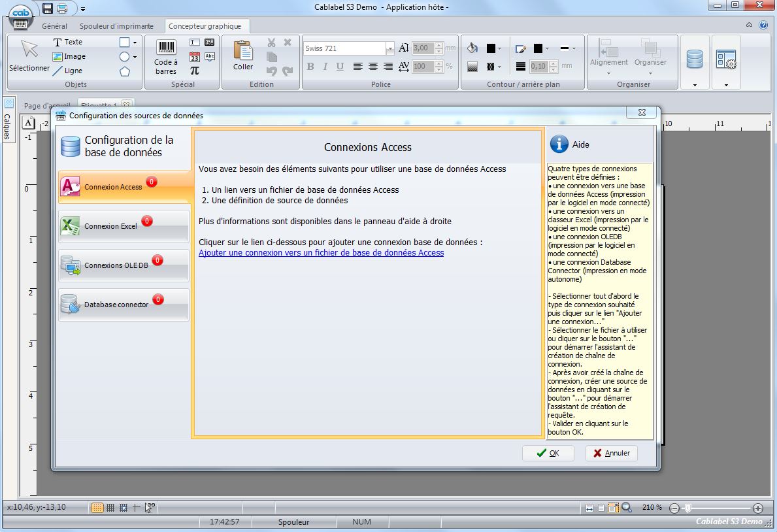Select the Connexions OLEDB section
Image resolution: width=777 pixels, height=532 pixels.
click(x=124, y=265)
